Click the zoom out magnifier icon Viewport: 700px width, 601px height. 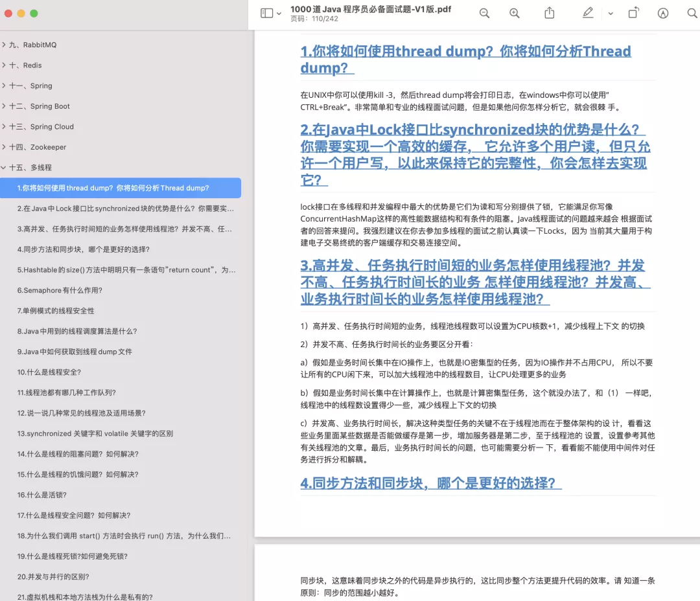point(484,13)
